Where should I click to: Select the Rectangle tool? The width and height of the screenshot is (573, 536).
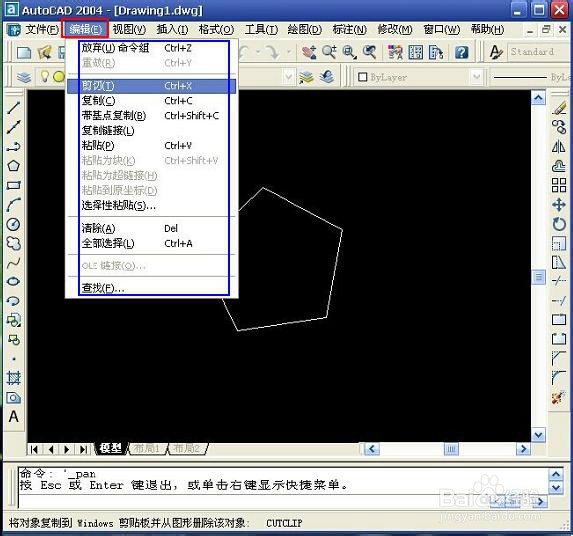(x=14, y=185)
